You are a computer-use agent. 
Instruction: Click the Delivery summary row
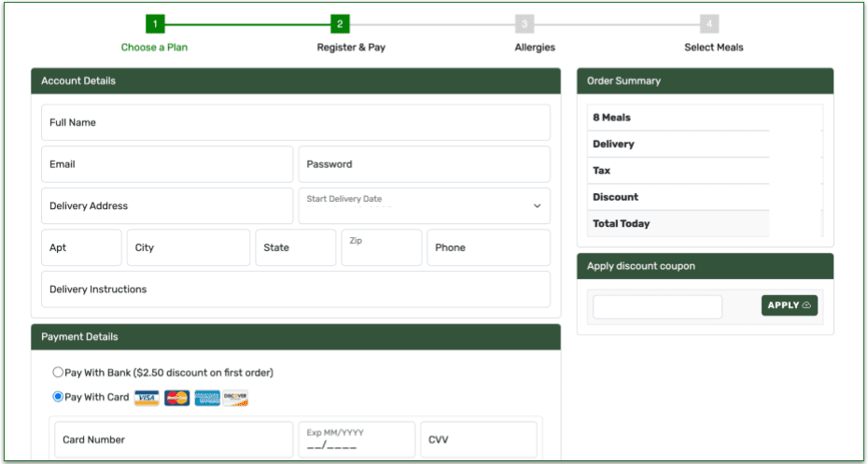coord(706,144)
